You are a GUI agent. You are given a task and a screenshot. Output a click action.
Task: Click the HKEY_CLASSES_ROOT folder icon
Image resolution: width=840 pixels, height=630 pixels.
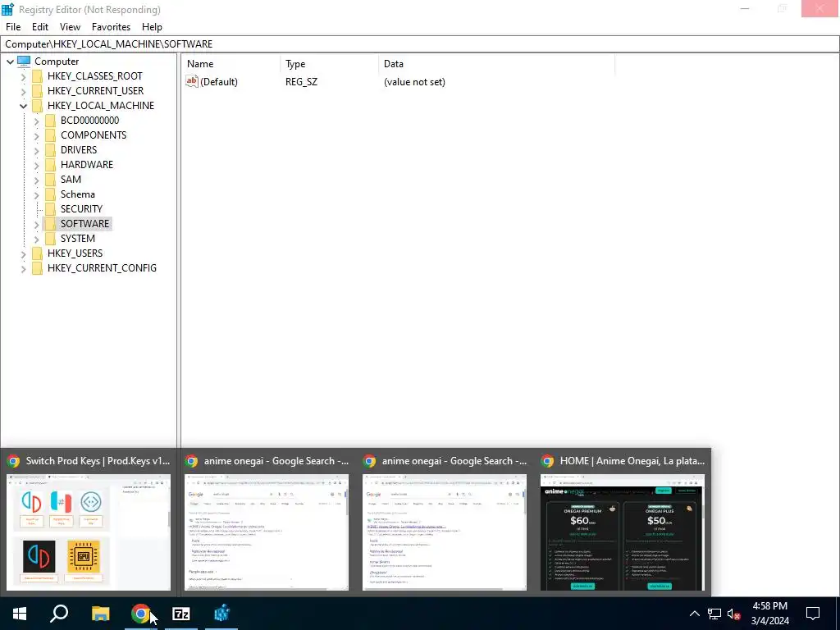(37, 76)
